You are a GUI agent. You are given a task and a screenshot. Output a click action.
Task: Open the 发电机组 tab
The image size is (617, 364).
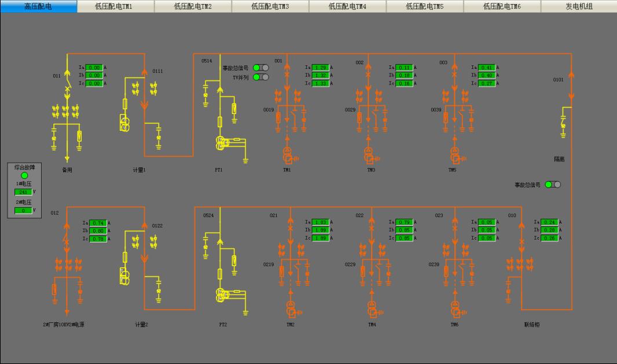pyautogui.click(x=579, y=6)
